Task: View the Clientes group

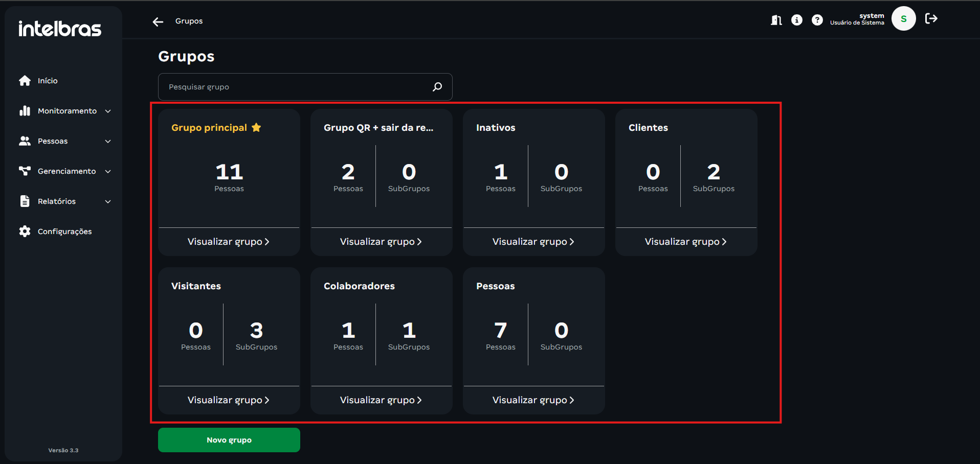Action: (685, 242)
